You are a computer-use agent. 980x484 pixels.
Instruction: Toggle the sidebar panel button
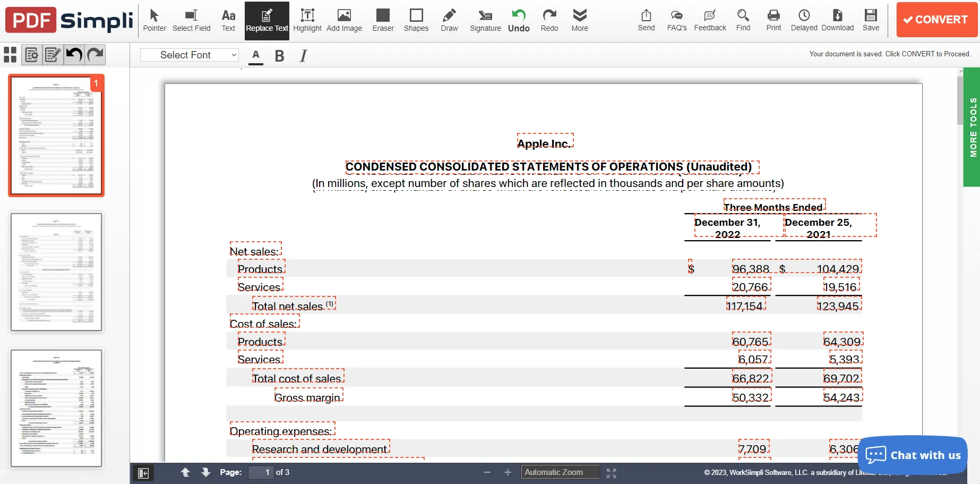pyautogui.click(x=143, y=473)
